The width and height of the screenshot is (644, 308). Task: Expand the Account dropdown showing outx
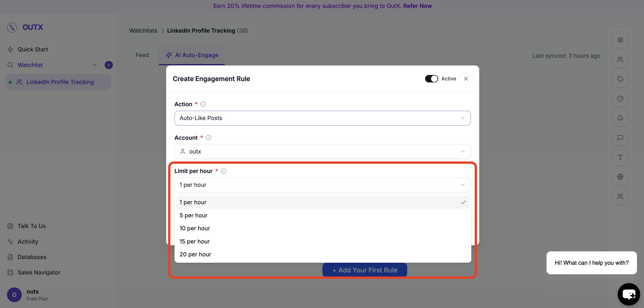click(322, 151)
